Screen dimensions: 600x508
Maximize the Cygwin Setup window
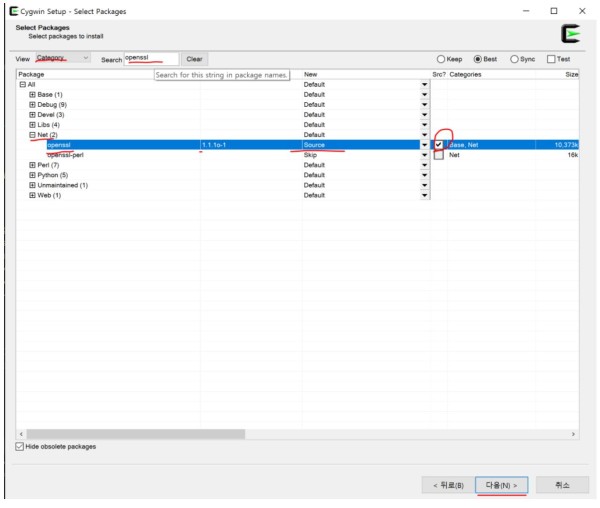[554, 11]
